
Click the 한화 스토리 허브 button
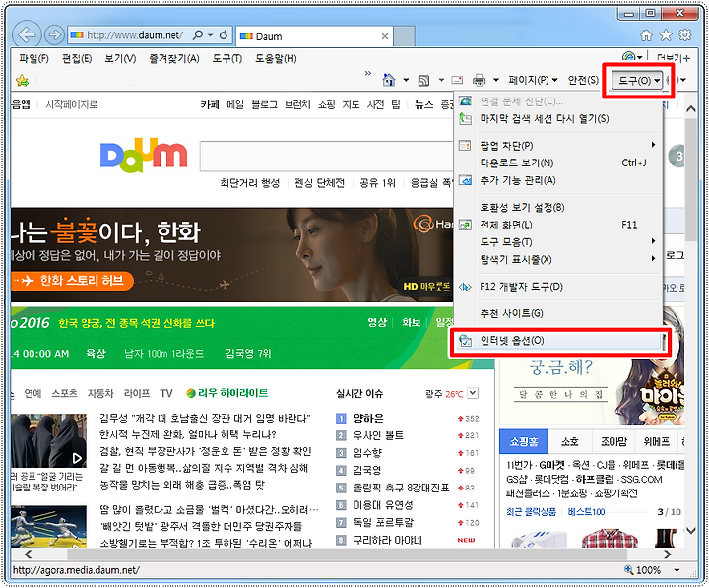tap(72, 281)
